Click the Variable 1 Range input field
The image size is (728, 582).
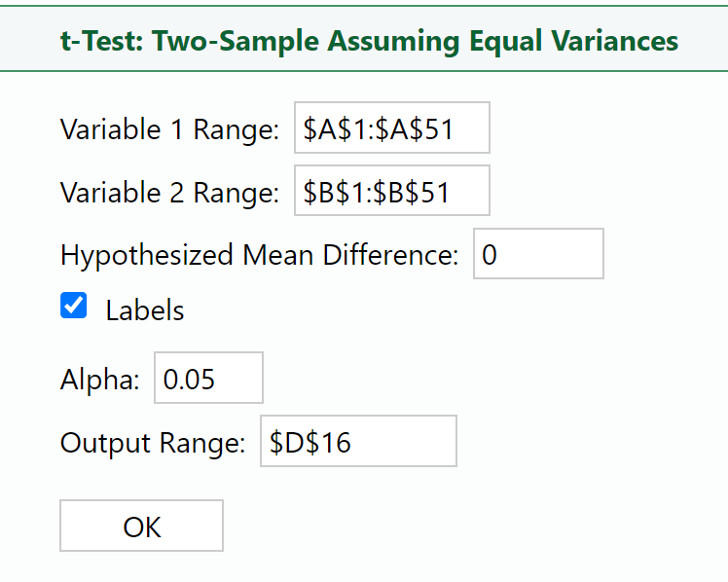click(391, 128)
